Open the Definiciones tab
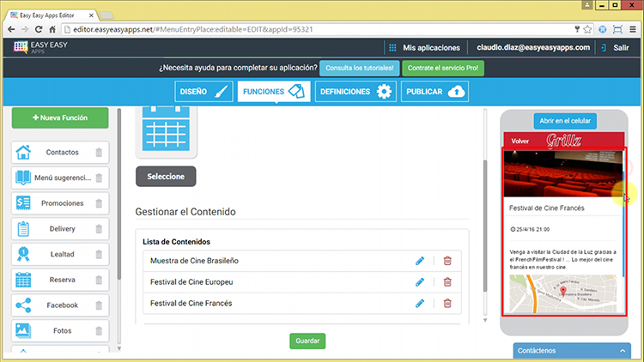Image resolution: width=644 pixels, height=362 pixels. coord(354,92)
